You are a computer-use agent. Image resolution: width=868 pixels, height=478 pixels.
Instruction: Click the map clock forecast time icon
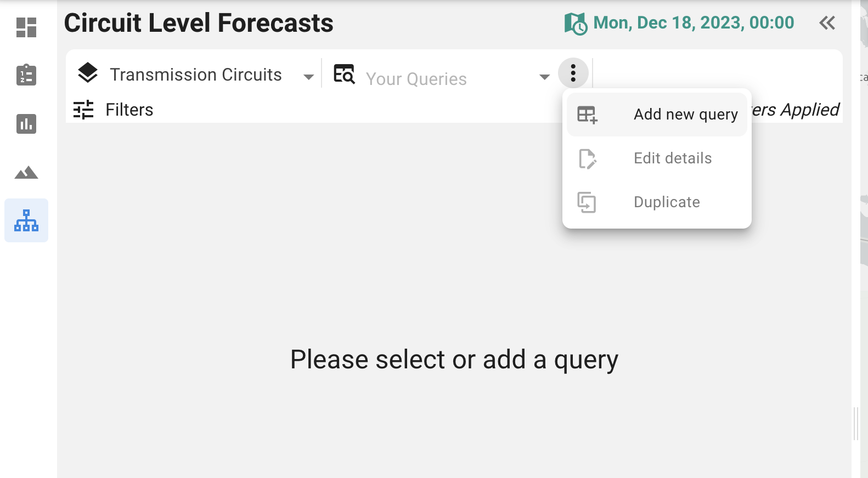point(576,24)
